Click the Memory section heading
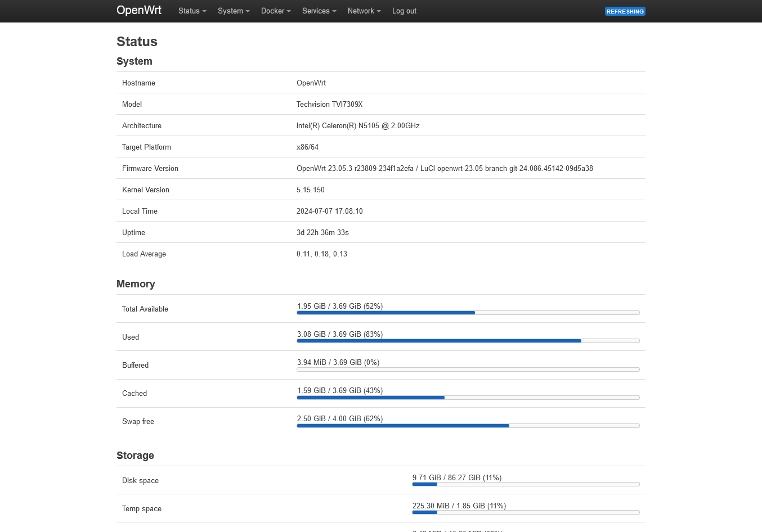762x532 pixels. pos(136,284)
